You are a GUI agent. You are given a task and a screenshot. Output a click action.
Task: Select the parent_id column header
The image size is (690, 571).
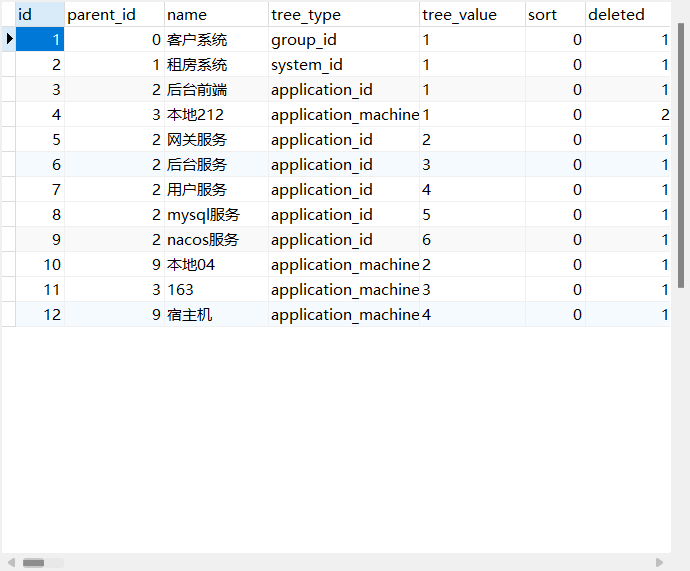(x=113, y=15)
